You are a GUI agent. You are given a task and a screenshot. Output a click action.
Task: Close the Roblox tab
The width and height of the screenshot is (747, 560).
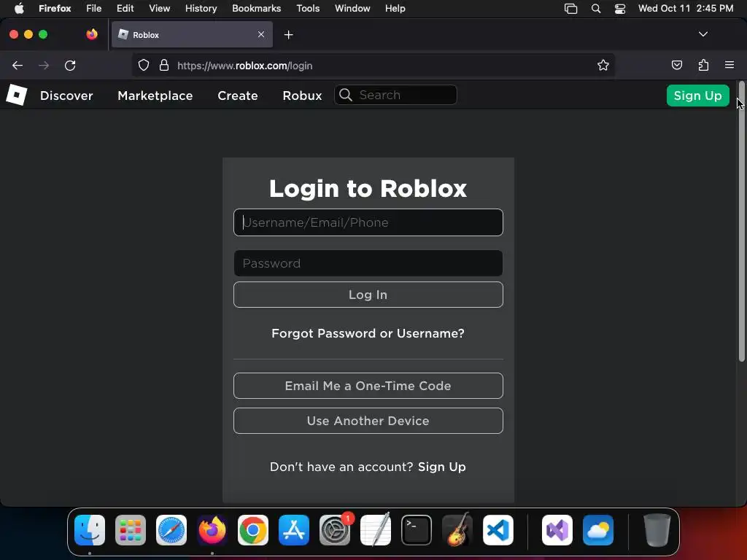[261, 34]
